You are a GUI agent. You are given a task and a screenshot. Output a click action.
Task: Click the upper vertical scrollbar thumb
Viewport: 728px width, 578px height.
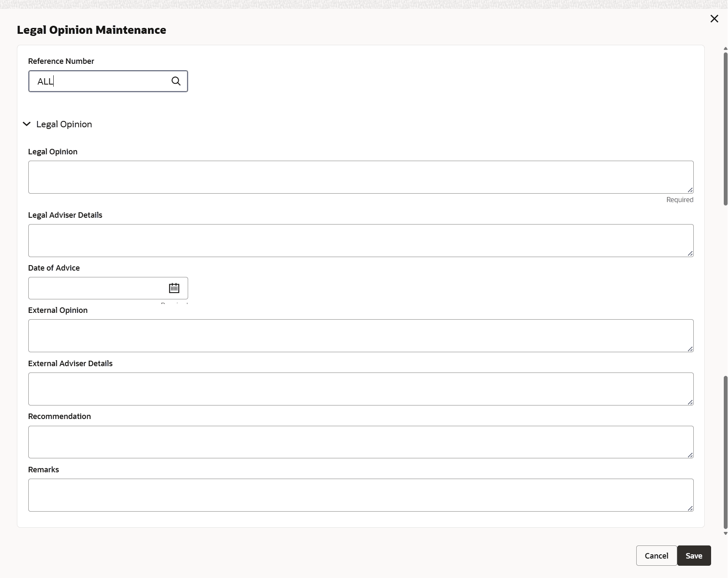pos(725,129)
